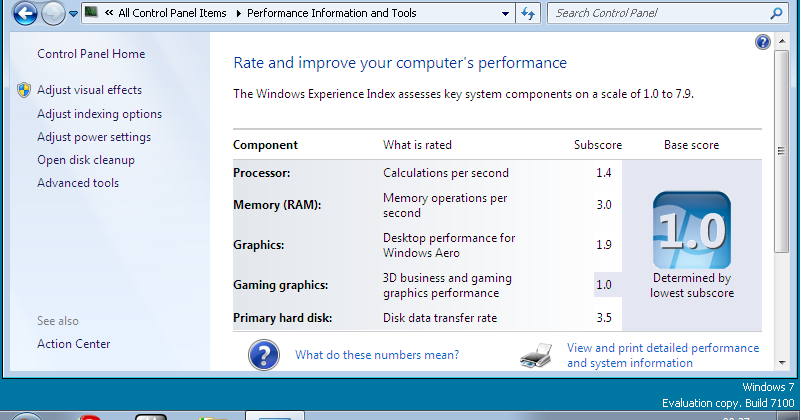800x420 pixels.
Task: Click the Base score column header
Action: tap(691, 145)
